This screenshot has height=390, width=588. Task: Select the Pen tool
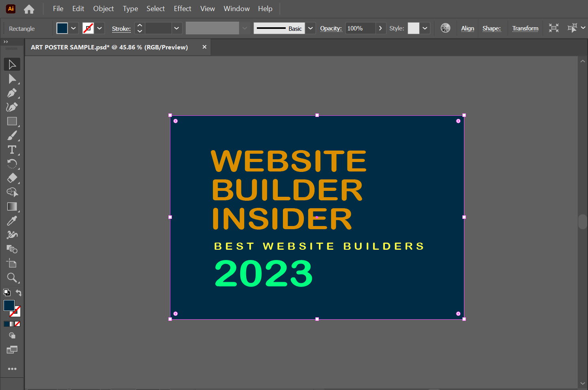tap(12, 93)
